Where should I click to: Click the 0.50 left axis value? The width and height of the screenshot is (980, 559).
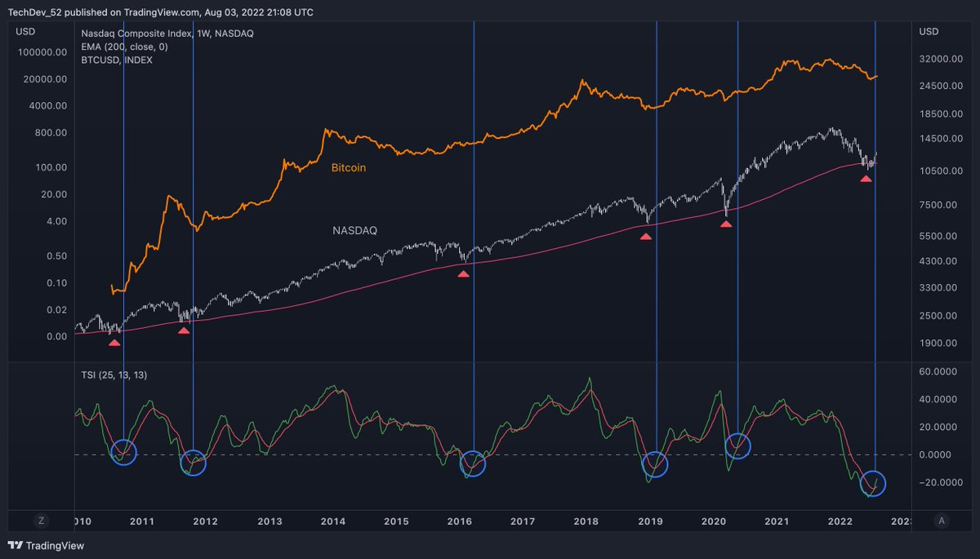[56, 255]
